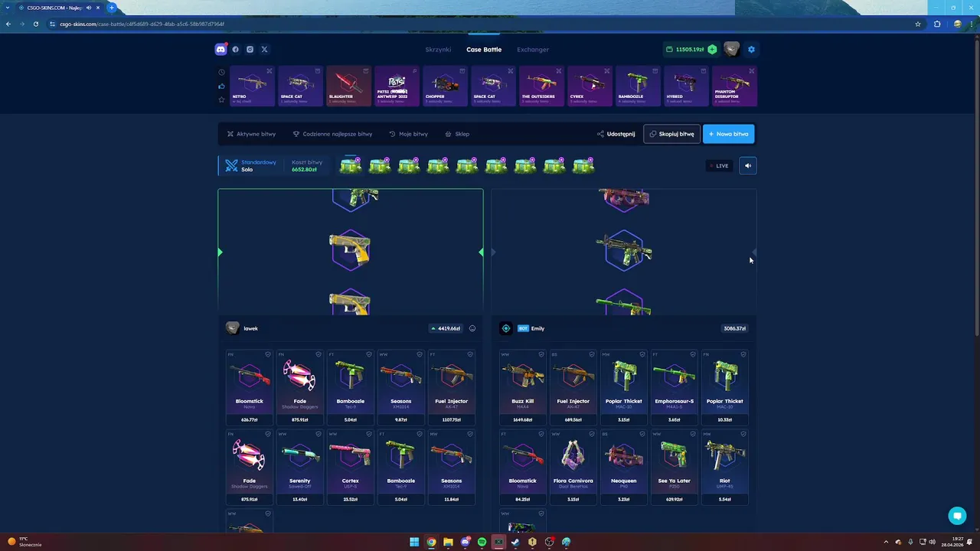Open the HYBRID live drop card
The width and height of the screenshot is (980, 551).
click(686, 86)
